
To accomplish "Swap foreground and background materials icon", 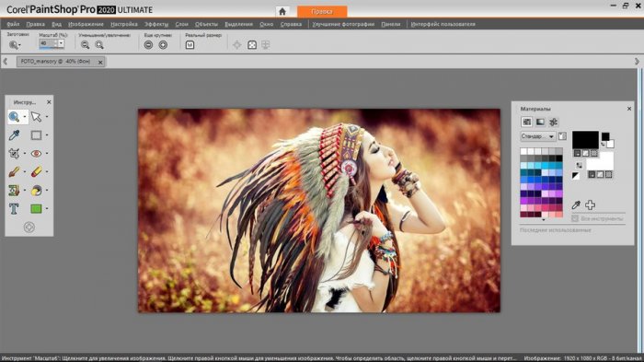I will (579, 166).
